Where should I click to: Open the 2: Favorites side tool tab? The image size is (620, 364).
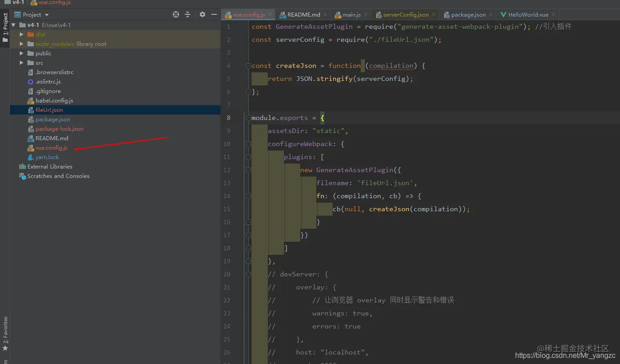click(x=5, y=333)
